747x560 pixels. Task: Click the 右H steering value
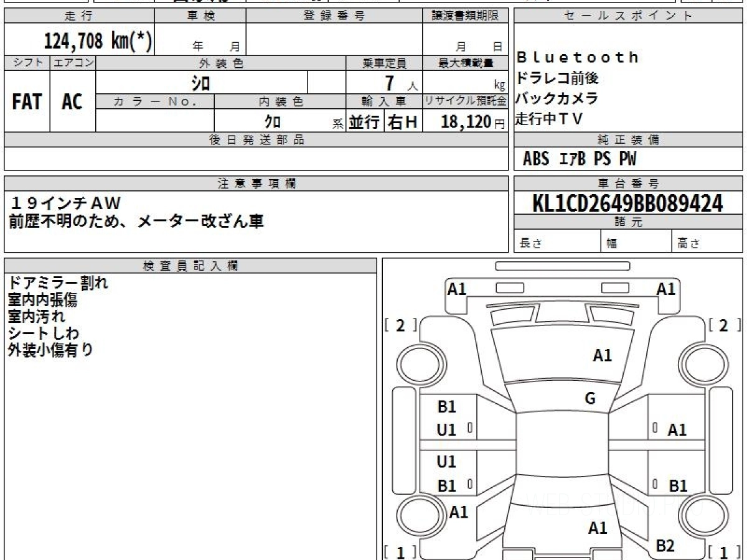click(403, 122)
